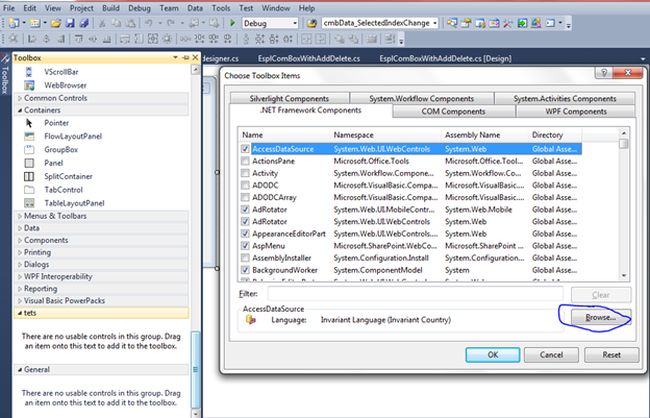Check the ActionsPane checkbox
Viewport: 650px width, 418px height.
click(x=245, y=161)
